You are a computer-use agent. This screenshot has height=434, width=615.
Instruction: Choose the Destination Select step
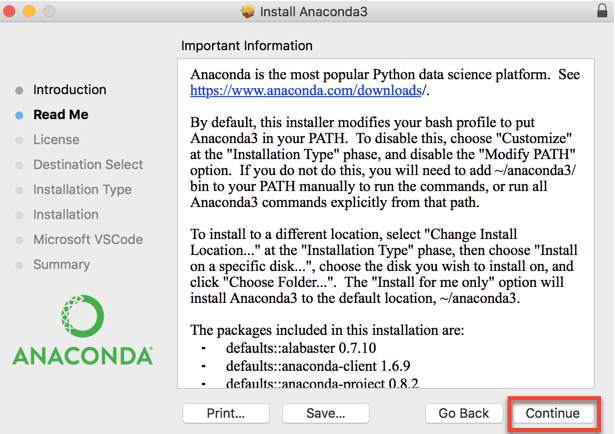(x=88, y=165)
